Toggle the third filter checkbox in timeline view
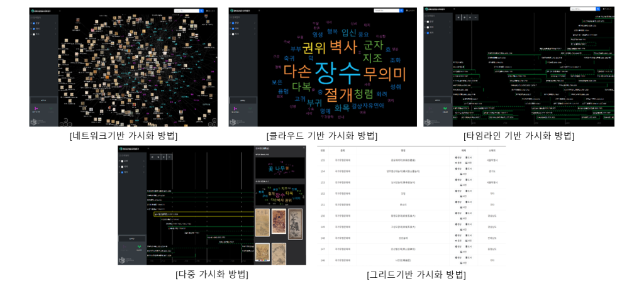Image resolution: width=644 pixels, height=286 pixels. point(427,32)
